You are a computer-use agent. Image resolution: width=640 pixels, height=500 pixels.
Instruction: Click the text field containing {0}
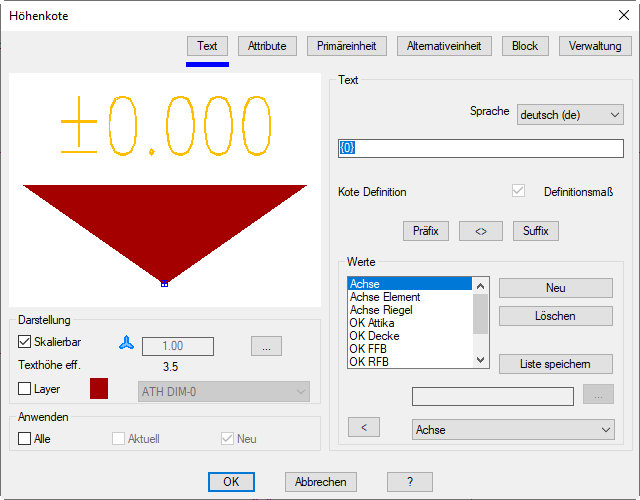point(480,148)
